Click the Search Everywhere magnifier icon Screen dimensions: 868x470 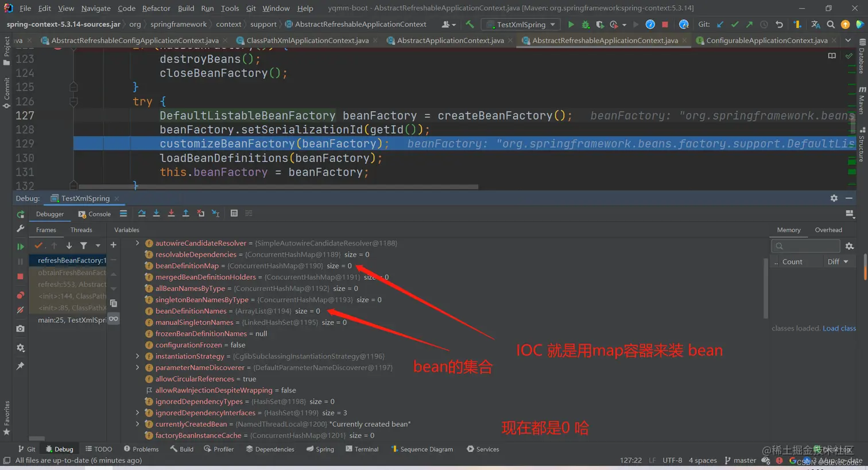(831, 24)
